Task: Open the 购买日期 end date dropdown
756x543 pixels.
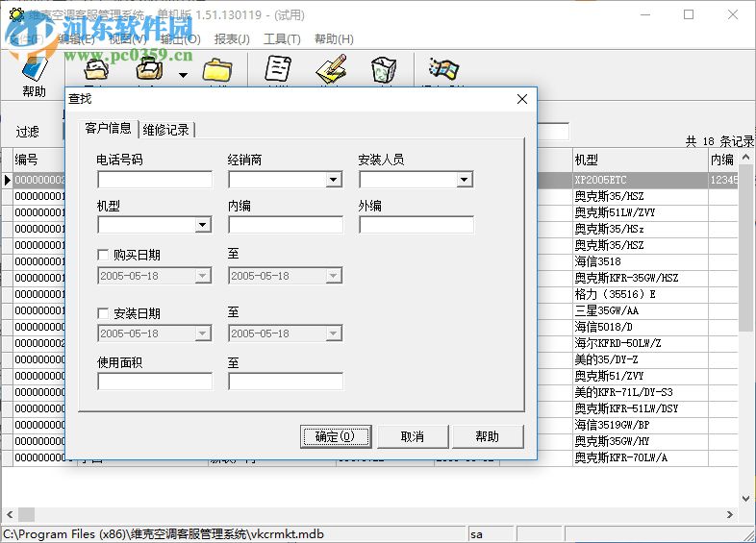Action: 333,276
